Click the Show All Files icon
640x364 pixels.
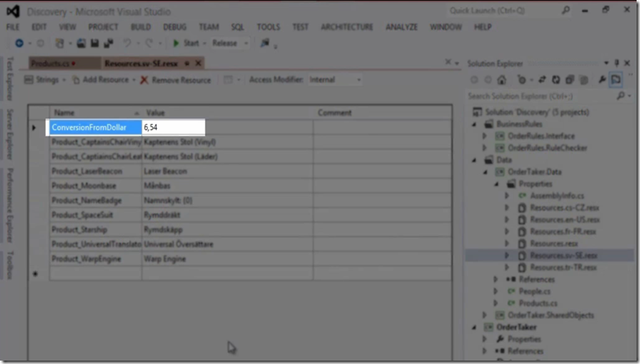click(x=584, y=80)
